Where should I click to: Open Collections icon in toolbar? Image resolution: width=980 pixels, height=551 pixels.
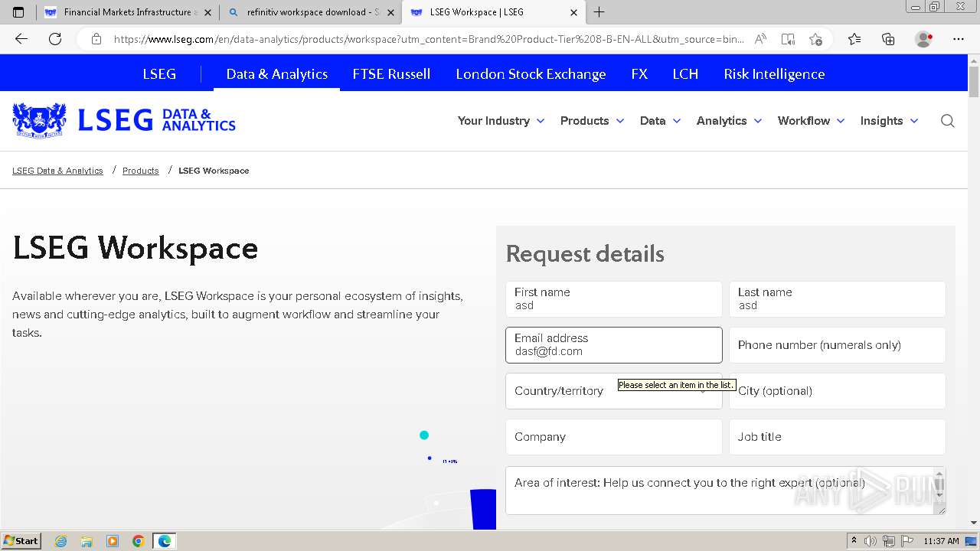888,39
